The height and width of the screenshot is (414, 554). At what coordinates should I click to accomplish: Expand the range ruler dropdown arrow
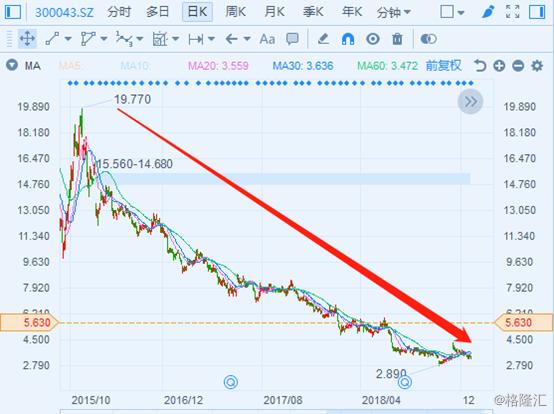211,39
